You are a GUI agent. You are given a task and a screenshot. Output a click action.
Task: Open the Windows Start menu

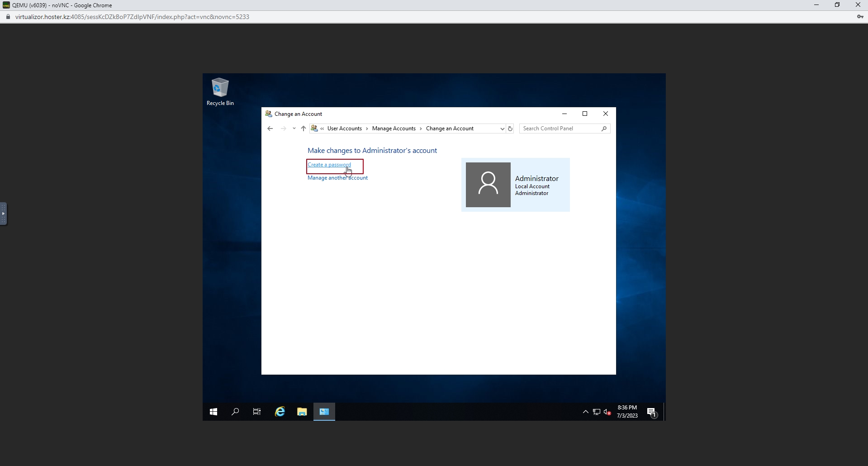[213, 412]
